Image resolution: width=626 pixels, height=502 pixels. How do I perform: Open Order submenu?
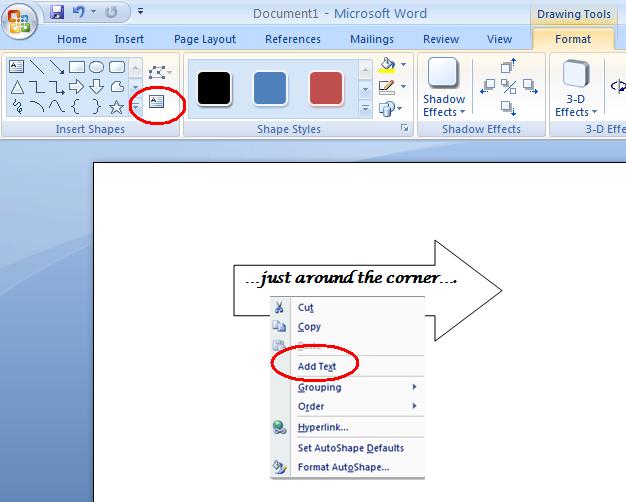tap(348, 406)
